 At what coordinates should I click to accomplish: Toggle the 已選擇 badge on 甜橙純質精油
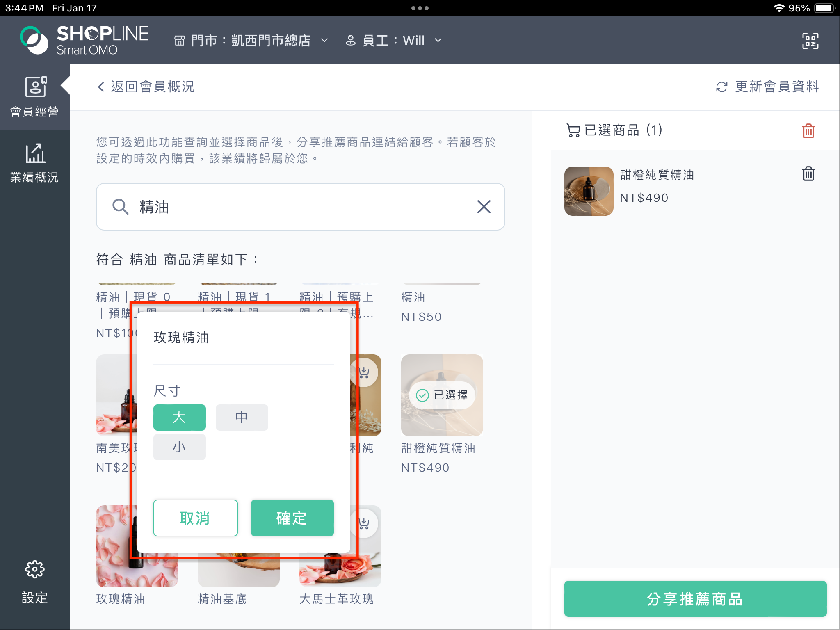[x=442, y=395]
